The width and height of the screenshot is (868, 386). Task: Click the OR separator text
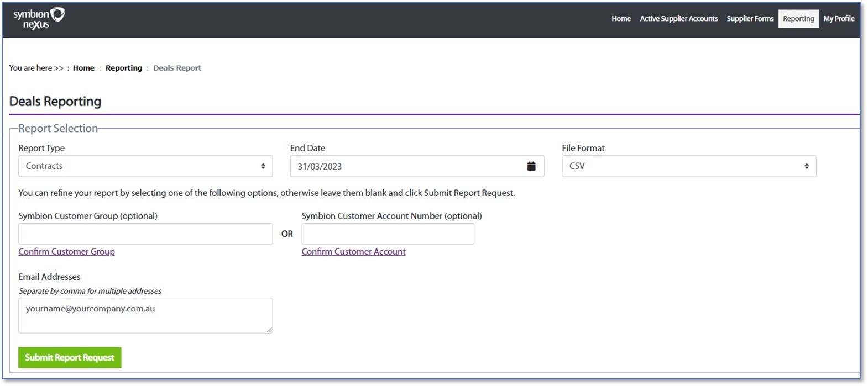pyautogui.click(x=287, y=234)
